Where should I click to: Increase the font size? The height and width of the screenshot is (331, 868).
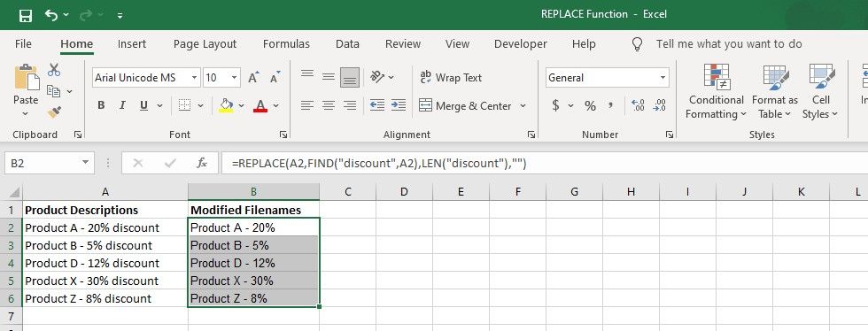[253, 78]
